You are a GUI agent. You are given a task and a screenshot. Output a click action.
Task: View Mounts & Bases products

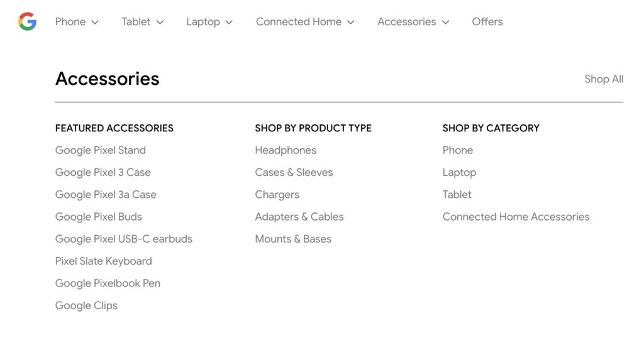(x=293, y=239)
